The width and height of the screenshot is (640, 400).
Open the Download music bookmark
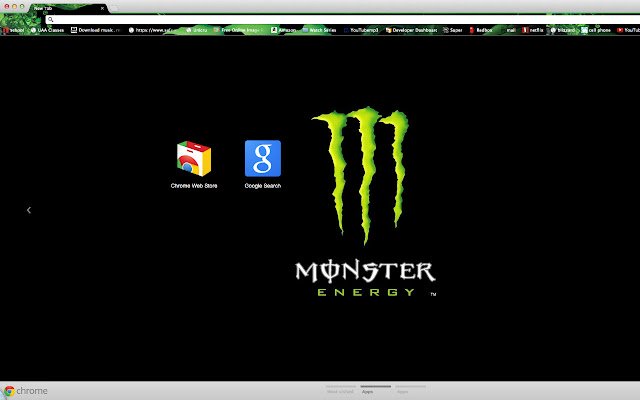coord(96,30)
